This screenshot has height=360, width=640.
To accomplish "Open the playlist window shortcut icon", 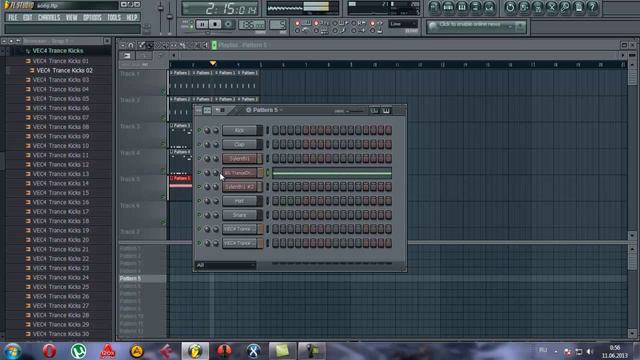I will (x=434, y=7).
